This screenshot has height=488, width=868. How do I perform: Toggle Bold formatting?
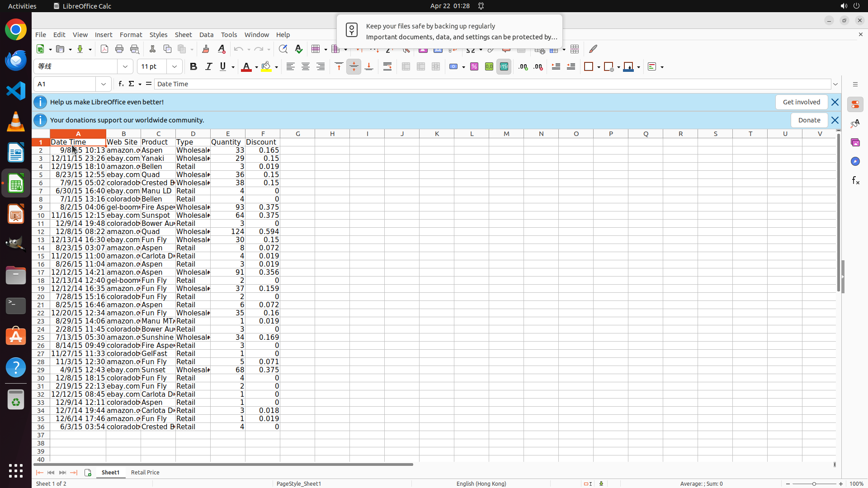[x=193, y=67]
